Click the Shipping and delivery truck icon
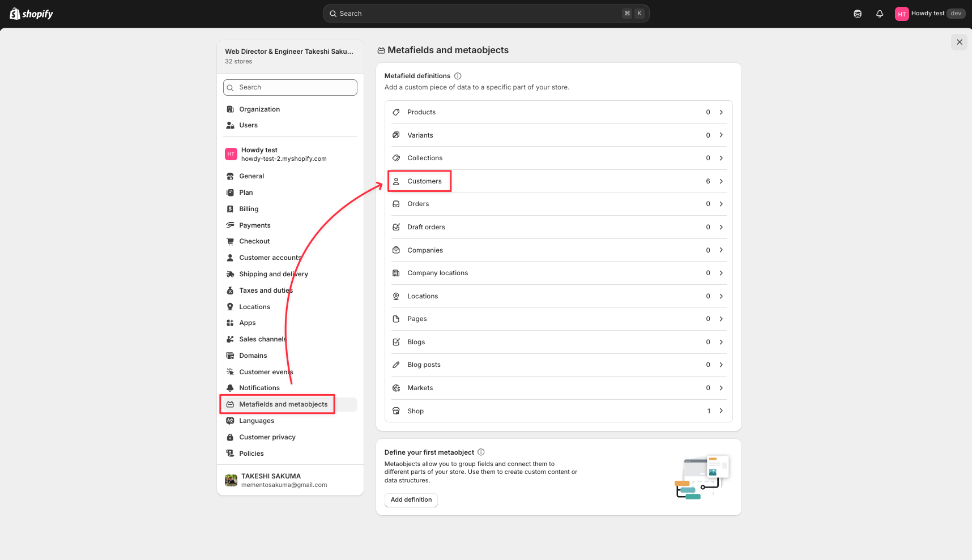The width and height of the screenshot is (972, 560). click(230, 274)
